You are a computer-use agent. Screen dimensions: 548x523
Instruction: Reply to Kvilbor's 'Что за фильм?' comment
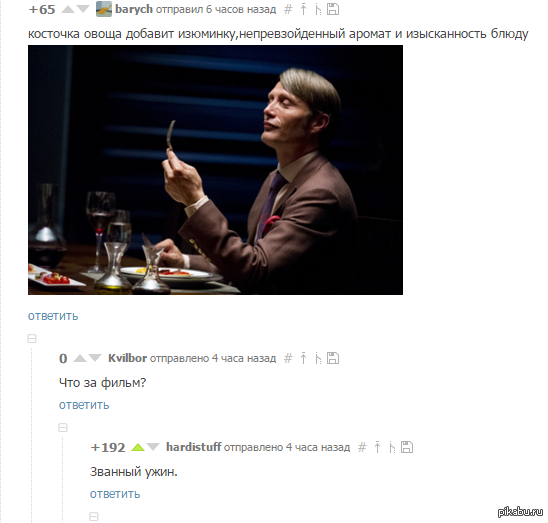[x=84, y=405]
